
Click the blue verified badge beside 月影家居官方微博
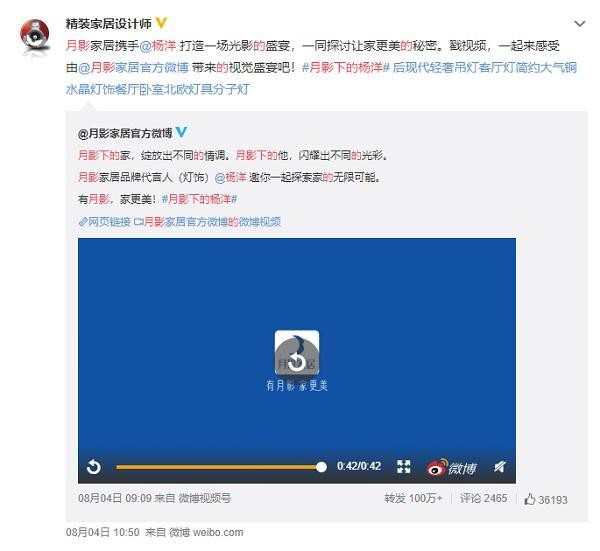tap(181, 132)
